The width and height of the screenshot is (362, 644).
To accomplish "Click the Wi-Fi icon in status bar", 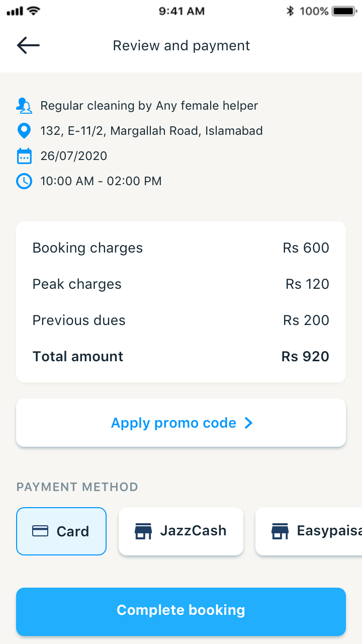I will [34, 11].
